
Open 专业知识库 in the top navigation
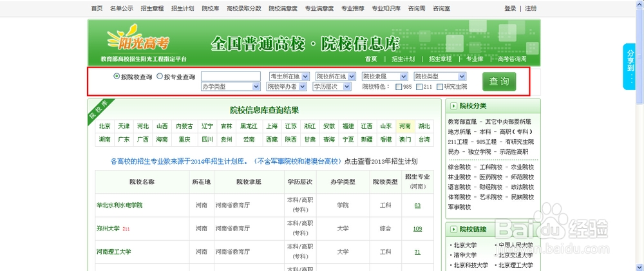click(x=386, y=8)
